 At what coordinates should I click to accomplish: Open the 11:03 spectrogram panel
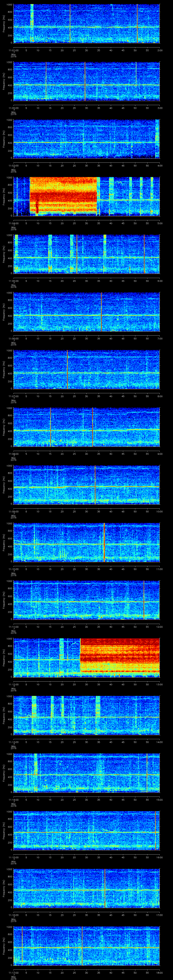point(87,139)
